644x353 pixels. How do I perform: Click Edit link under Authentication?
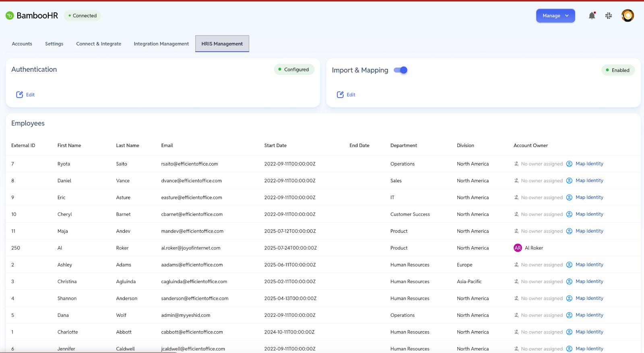(x=30, y=95)
